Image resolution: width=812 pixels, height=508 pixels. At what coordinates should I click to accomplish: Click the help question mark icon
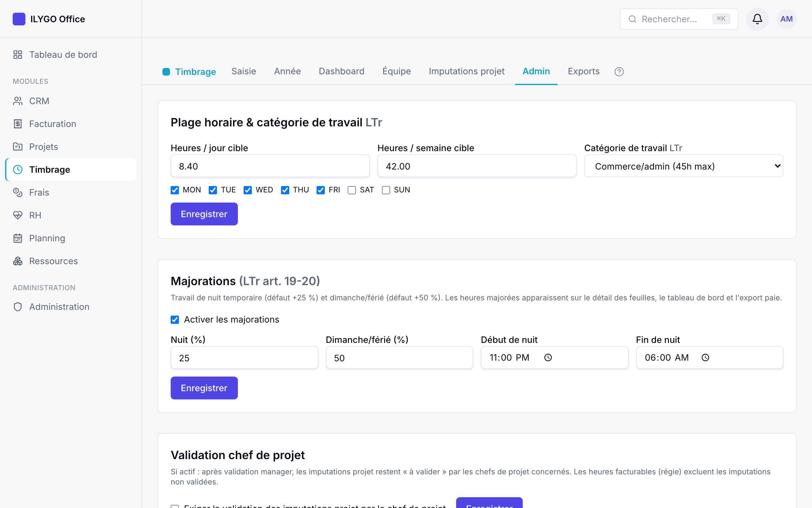(x=619, y=71)
